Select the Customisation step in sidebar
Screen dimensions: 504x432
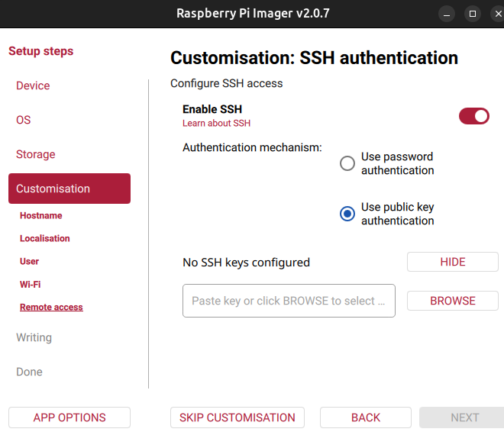69,189
